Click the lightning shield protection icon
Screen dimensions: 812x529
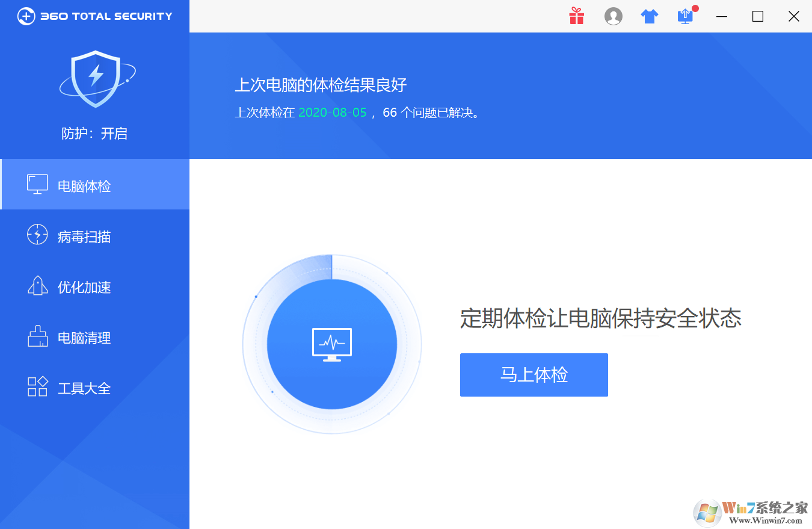pos(96,78)
